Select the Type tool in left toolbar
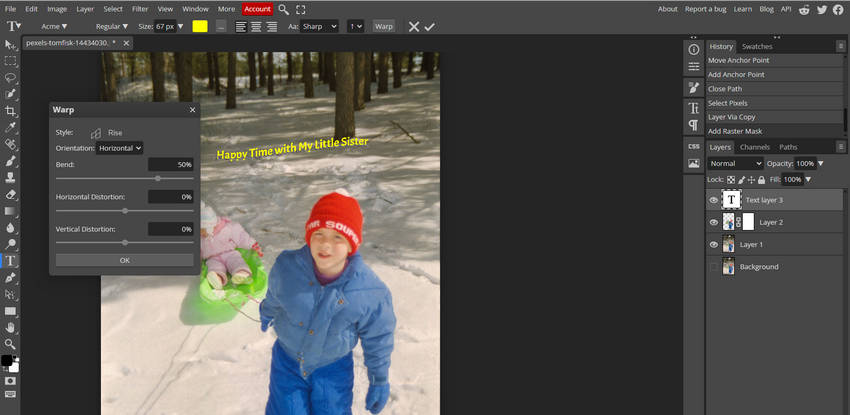Image resolution: width=850 pixels, height=415 pixels. [10, 261]
